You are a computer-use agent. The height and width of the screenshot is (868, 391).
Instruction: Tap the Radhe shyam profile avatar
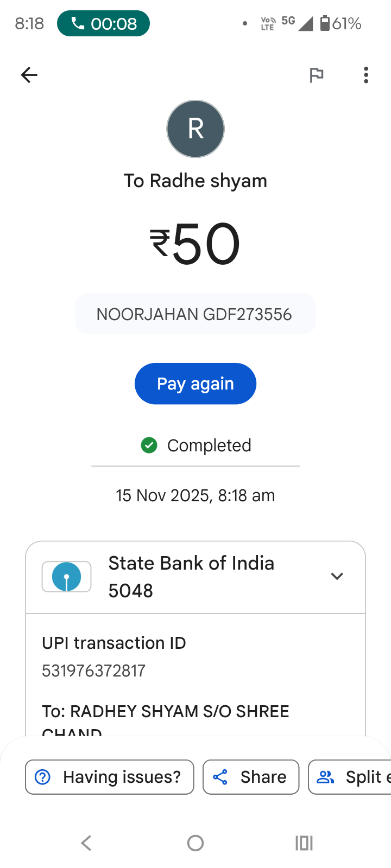point(195,129)
